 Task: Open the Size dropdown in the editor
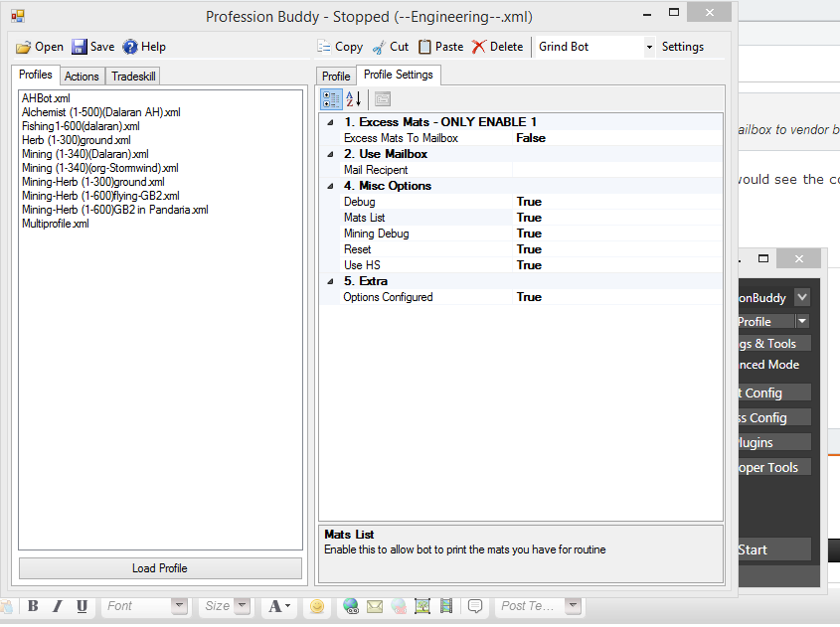coord(243,605)
